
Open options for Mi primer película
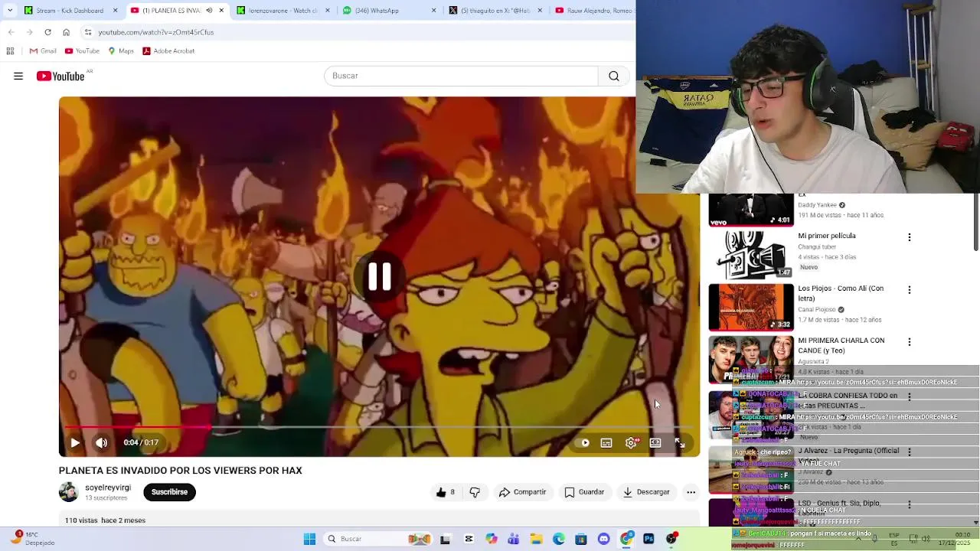coord(909,237)
